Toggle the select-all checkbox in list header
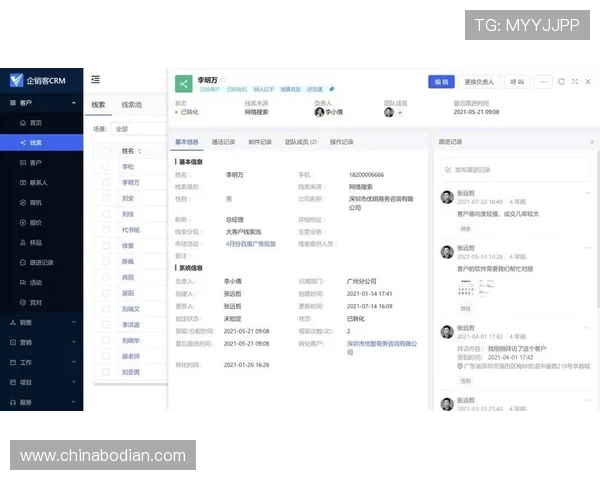 tap(105, 151)
